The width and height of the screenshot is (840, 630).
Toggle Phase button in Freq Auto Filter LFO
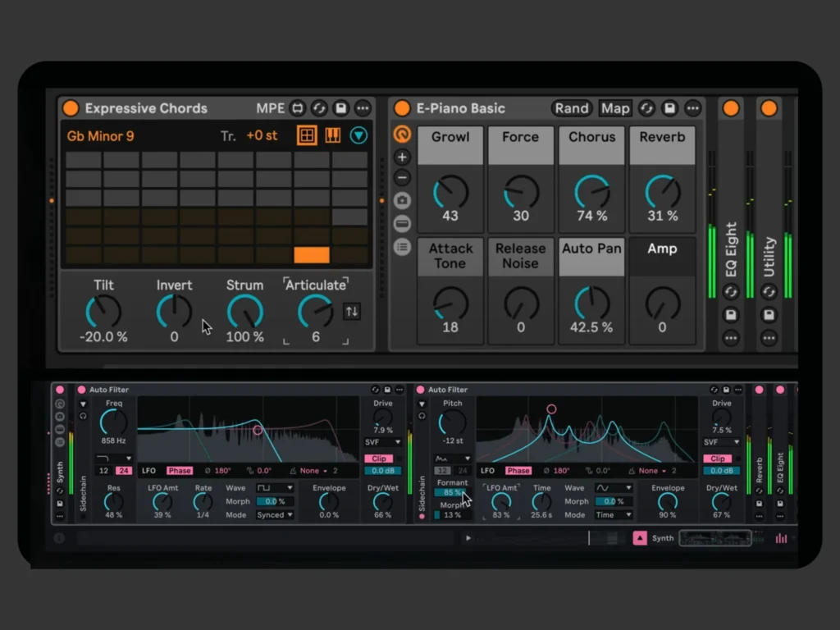pos(180,470)
